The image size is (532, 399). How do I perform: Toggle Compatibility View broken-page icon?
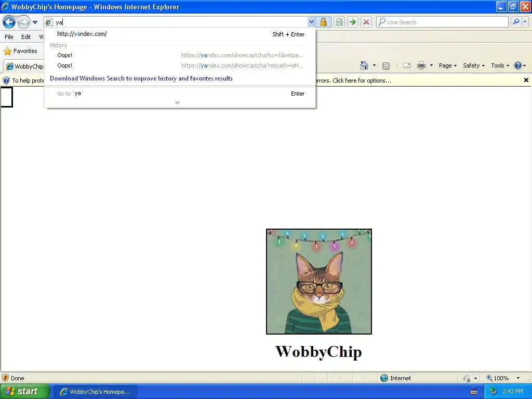pos(339,22)
